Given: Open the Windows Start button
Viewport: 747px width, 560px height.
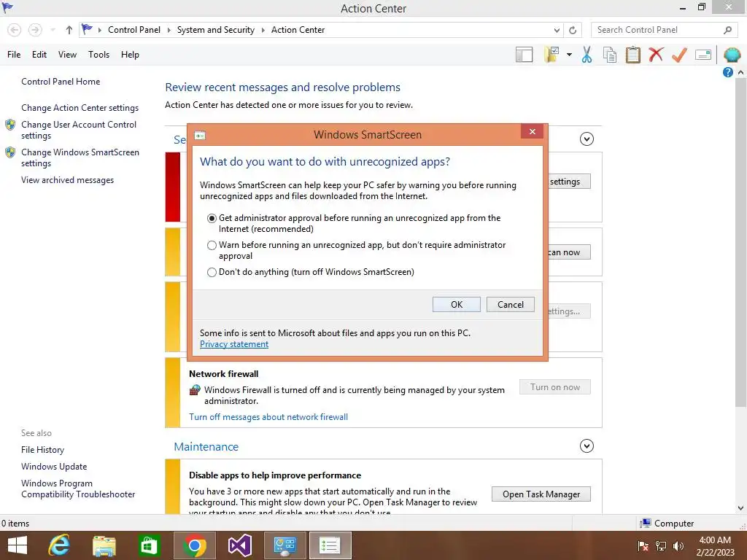Looking at the screenshot, I should click(18, 545).
